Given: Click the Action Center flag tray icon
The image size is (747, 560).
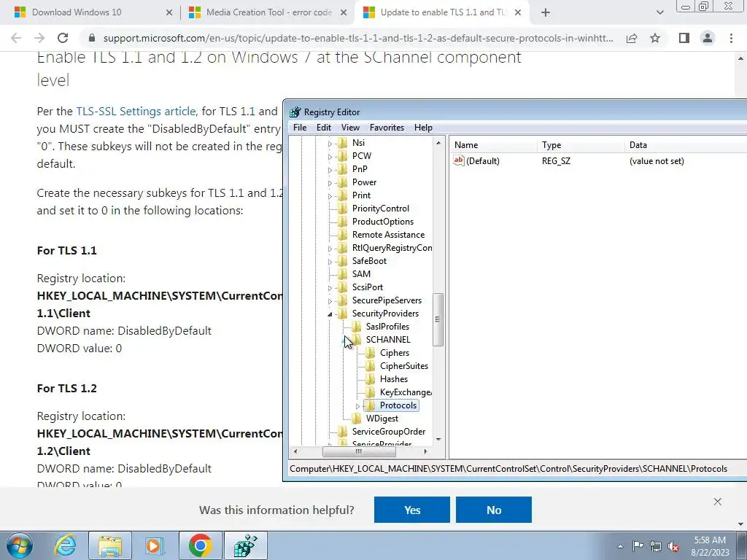Looking at the screenshot, I should pos(638,546).
